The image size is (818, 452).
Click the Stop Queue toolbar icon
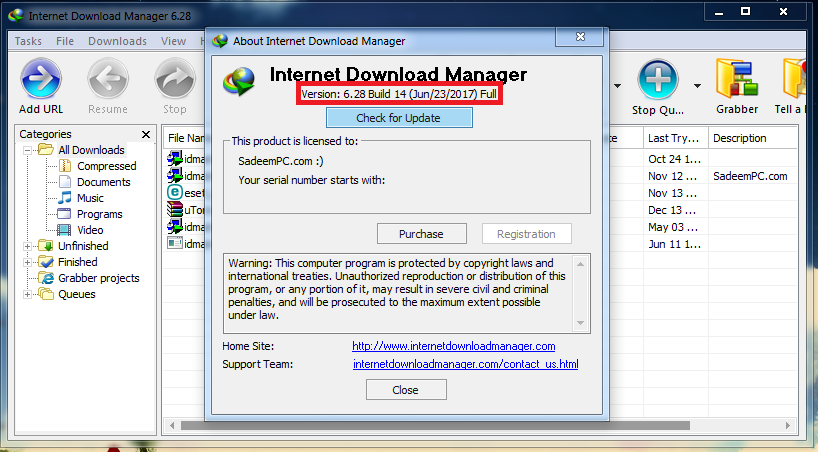[x=658, y=79]
